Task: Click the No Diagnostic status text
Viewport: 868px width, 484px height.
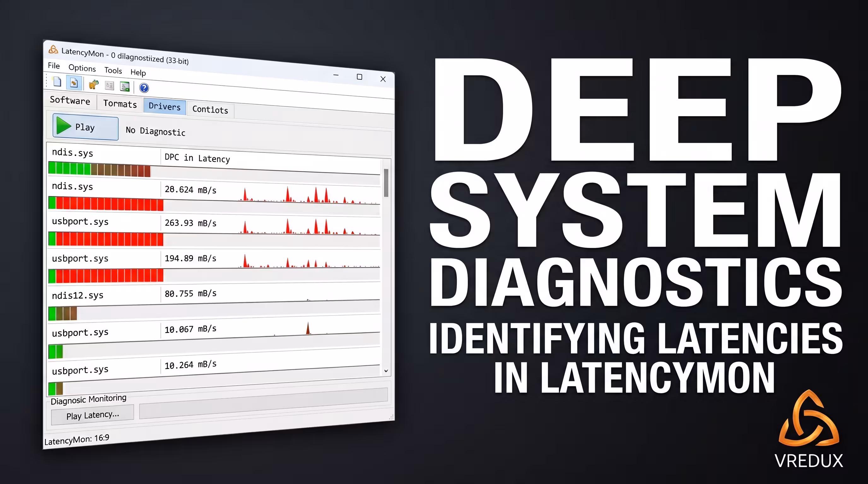Action: pos(155,131)
